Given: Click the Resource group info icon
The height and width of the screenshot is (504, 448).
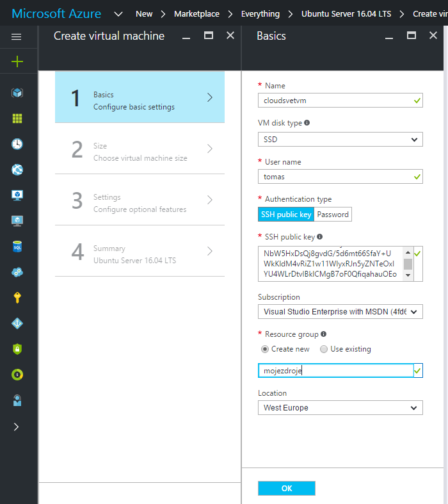Looking at the screenshot, I should pyautogui.click(x=323, y=334).
